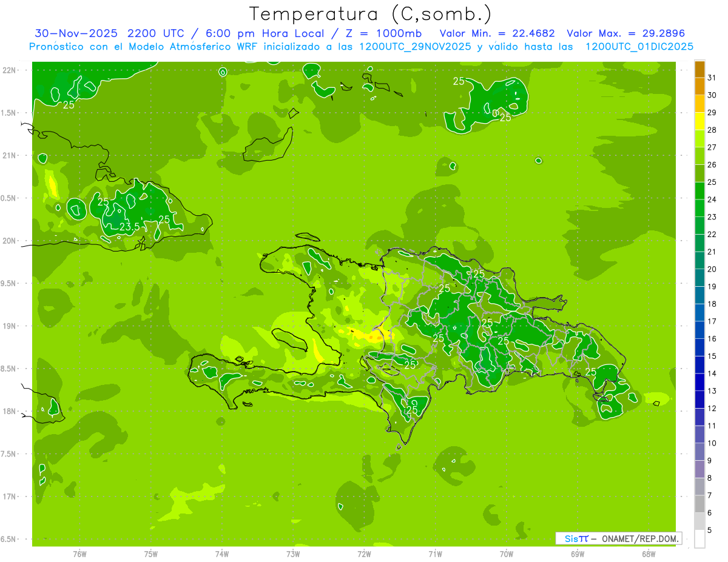Viewport: 728px width, 562px height.
Task: Pick the yellow legend band between 28 and 29
Action: [699, 121]
